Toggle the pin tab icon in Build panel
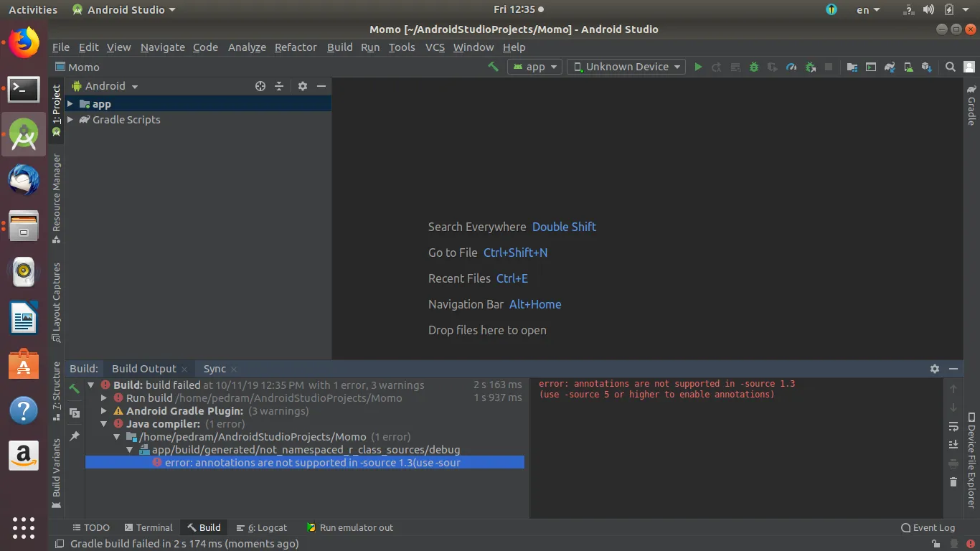The image size is (980, 551). (x=75, y=436)
